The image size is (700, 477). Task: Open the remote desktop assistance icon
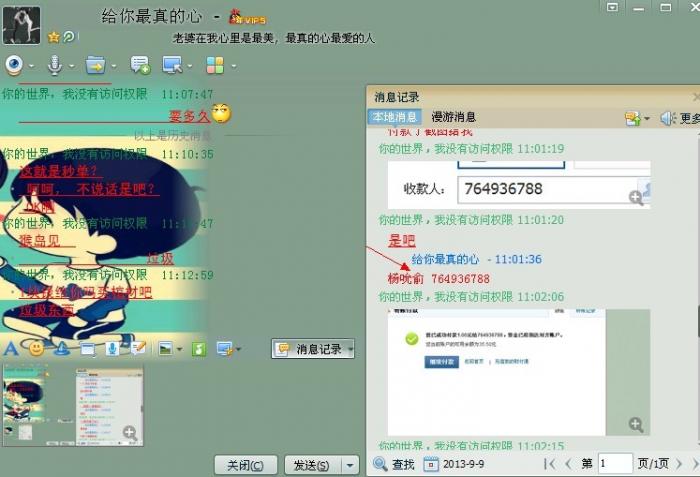point(172,65)
